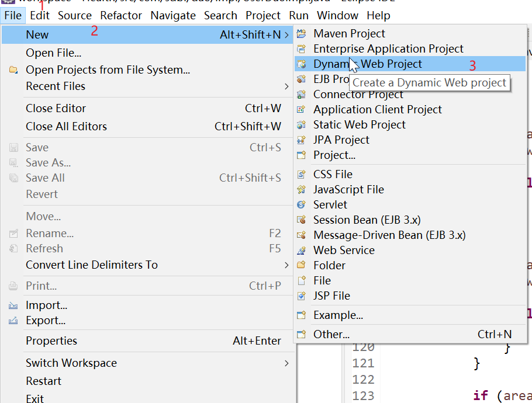Click the Static Web Project icon
This screenshot has height=403, width=532.
coord(302,125)
